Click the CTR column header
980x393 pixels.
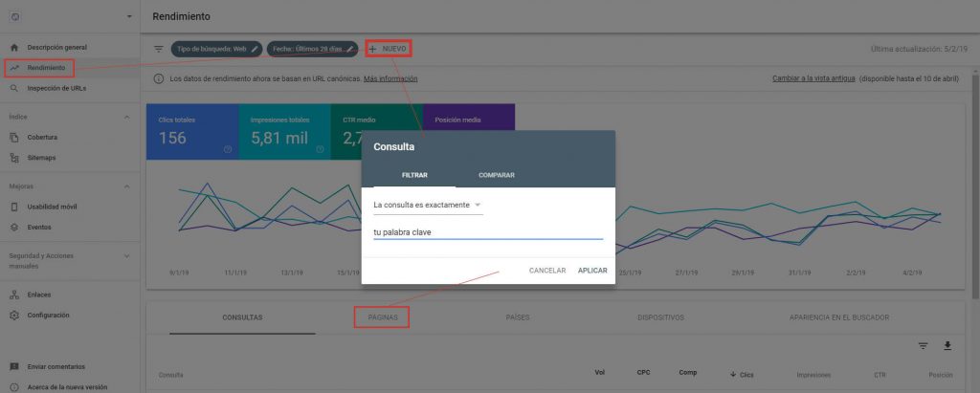(880, 375)
